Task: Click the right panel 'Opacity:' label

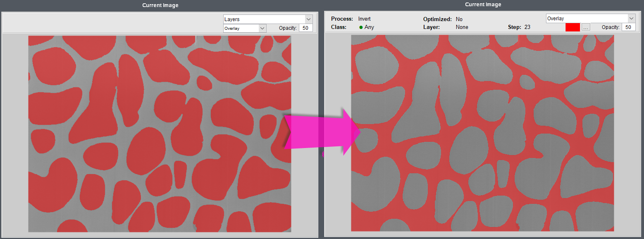Action: [611, 27]
